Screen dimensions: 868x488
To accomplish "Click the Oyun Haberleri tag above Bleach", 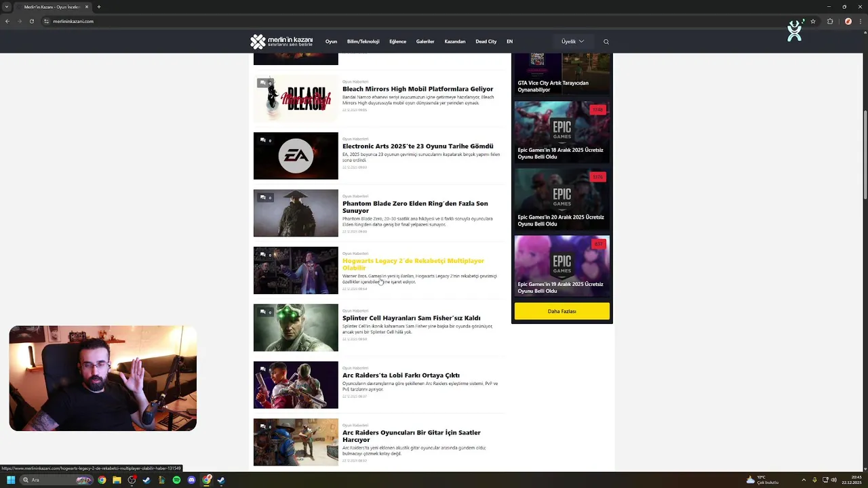I will click(355, 81).
